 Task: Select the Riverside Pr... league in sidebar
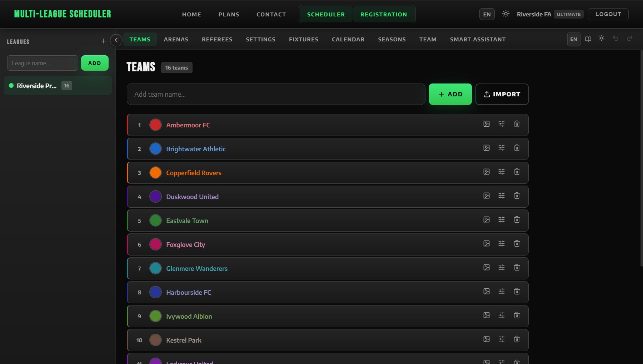tap(58, 86)
